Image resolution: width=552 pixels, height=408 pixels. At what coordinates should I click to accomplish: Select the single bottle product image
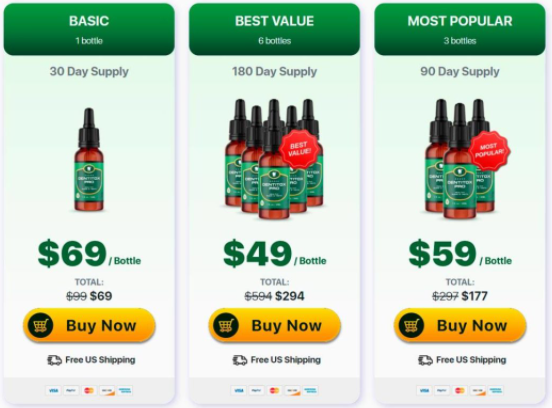click(89, 159)
